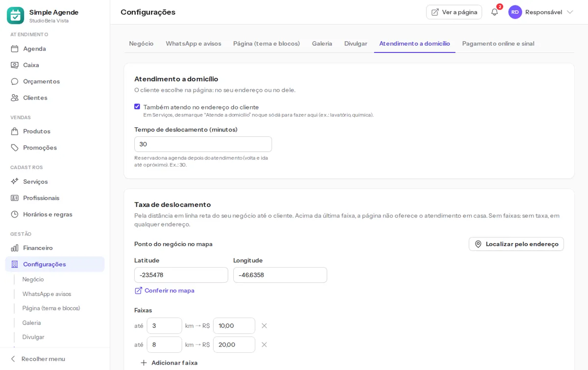This screenshot has width=588, height=370.
Task: Toggle Também atendo no endereço do cliente
Action: [x=137, y=106]
